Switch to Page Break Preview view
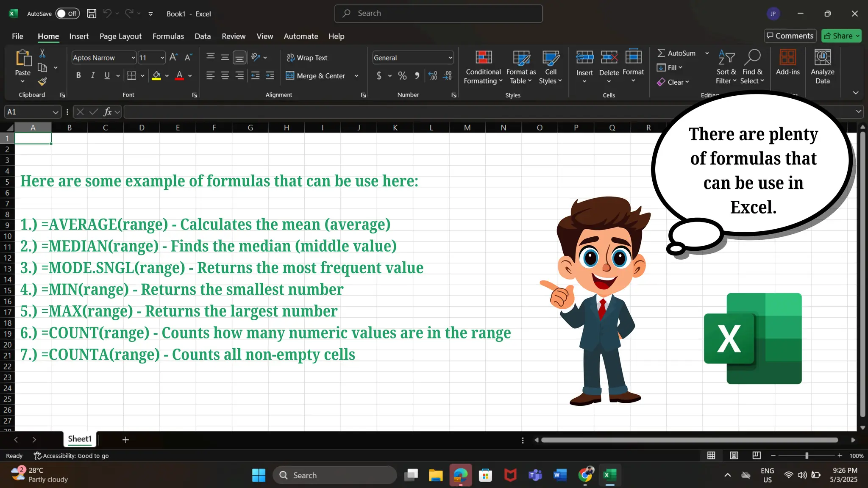This screenshot has height=488, width=868. (757, 455)
